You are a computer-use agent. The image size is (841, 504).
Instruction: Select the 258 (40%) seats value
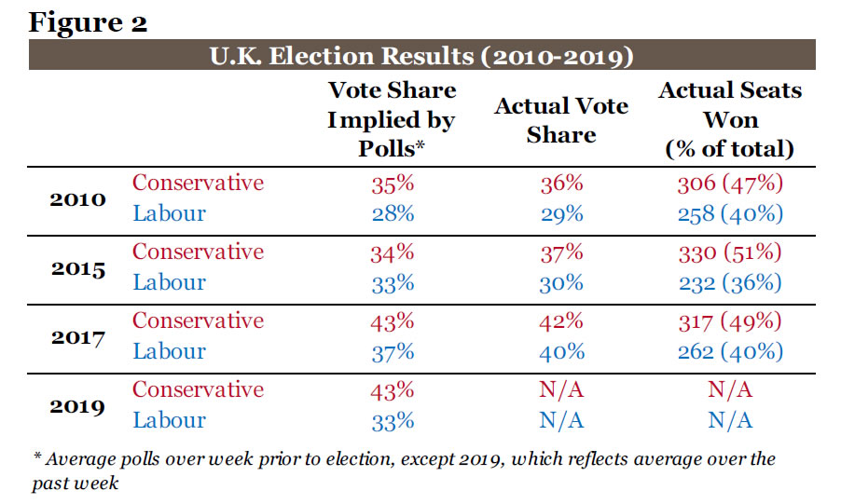tap(730, 214)
